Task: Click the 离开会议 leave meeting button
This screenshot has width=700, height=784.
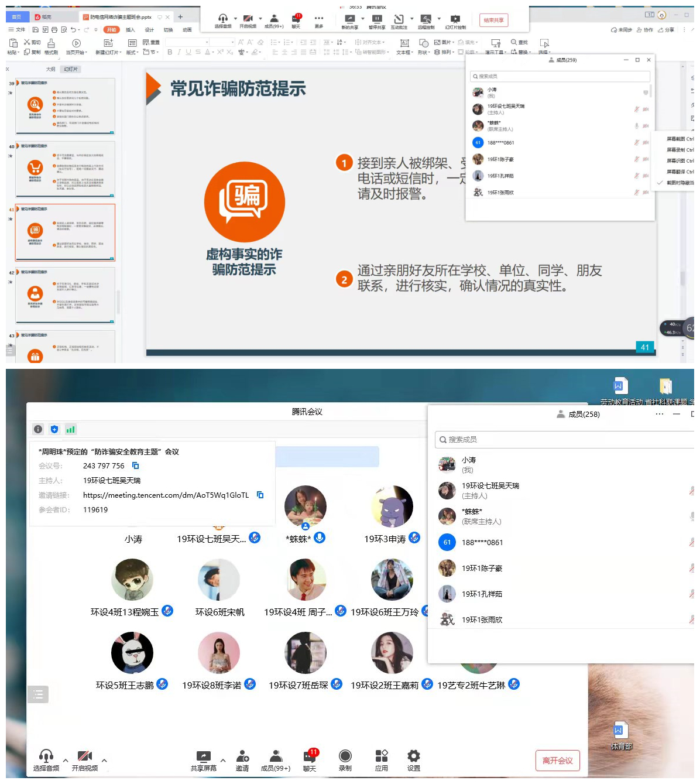Action: 557,761
